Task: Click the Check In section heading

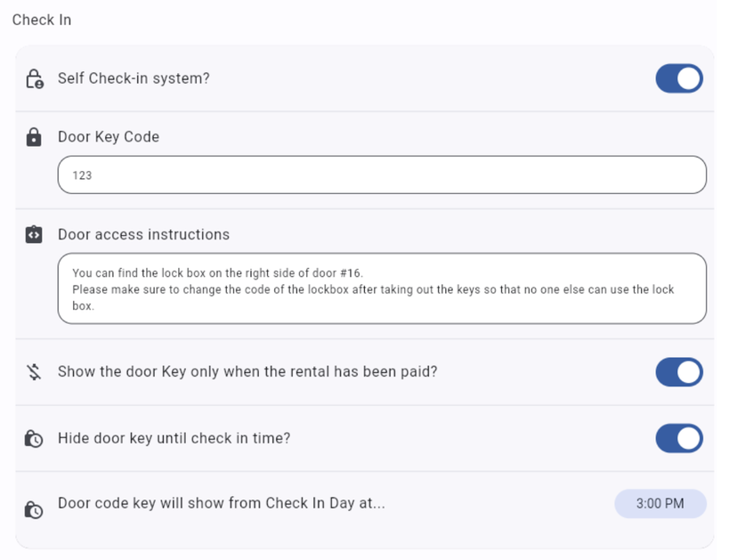Action: click(x=42, y=20)
